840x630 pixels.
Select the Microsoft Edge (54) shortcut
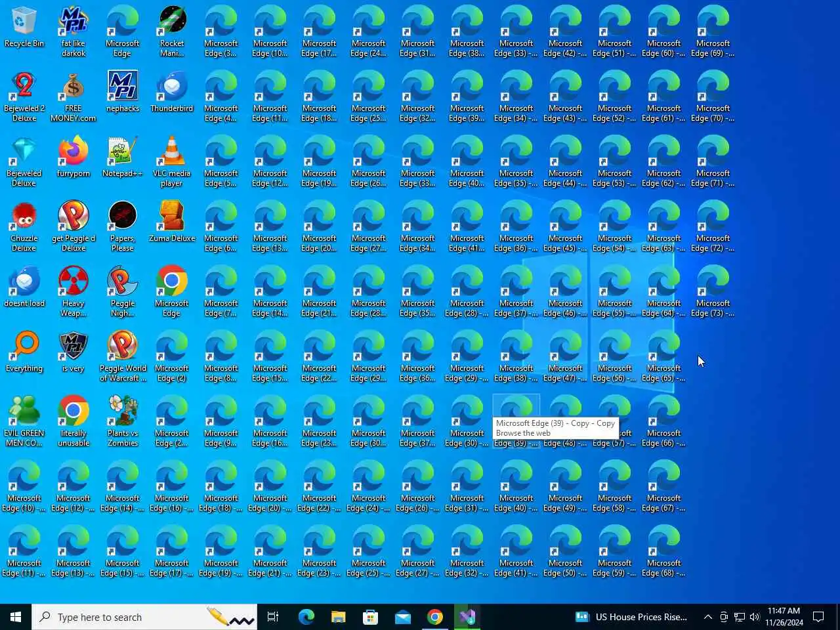pos(614,226)
